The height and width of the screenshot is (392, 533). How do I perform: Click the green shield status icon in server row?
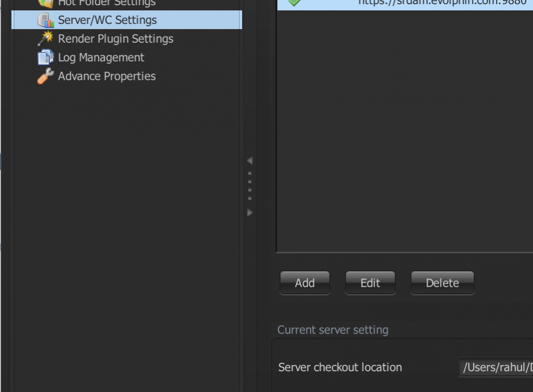[295, 3]
